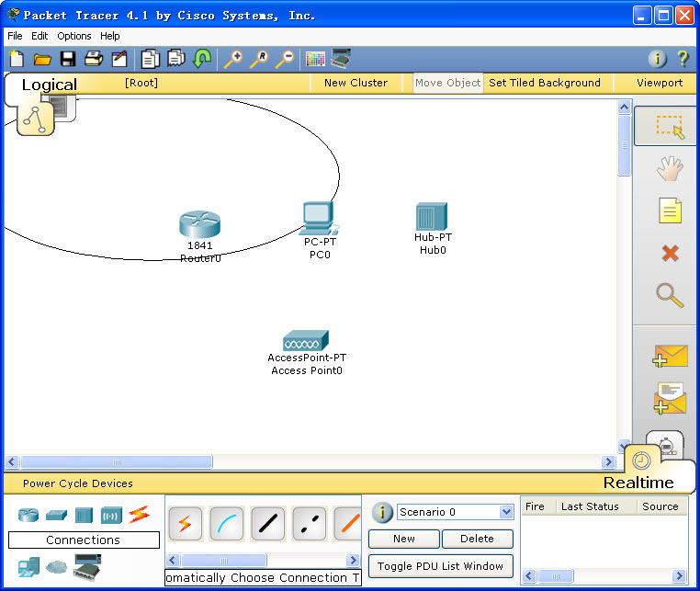Viewport: 700px width, 591px height.
Task: Open the Scenario 0 dropdown
Action: (x=505, y=512)
